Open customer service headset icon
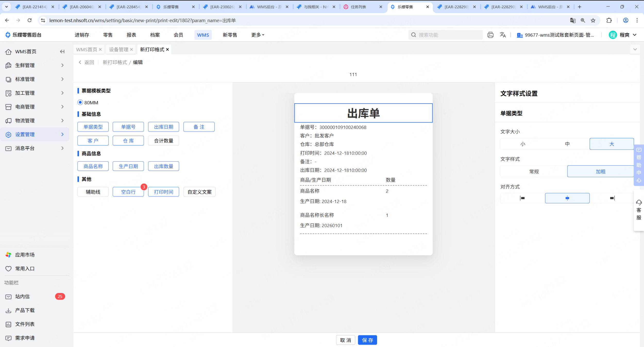Image resolution: width=644 pixels, height=347 pixels. coord(639,203)
